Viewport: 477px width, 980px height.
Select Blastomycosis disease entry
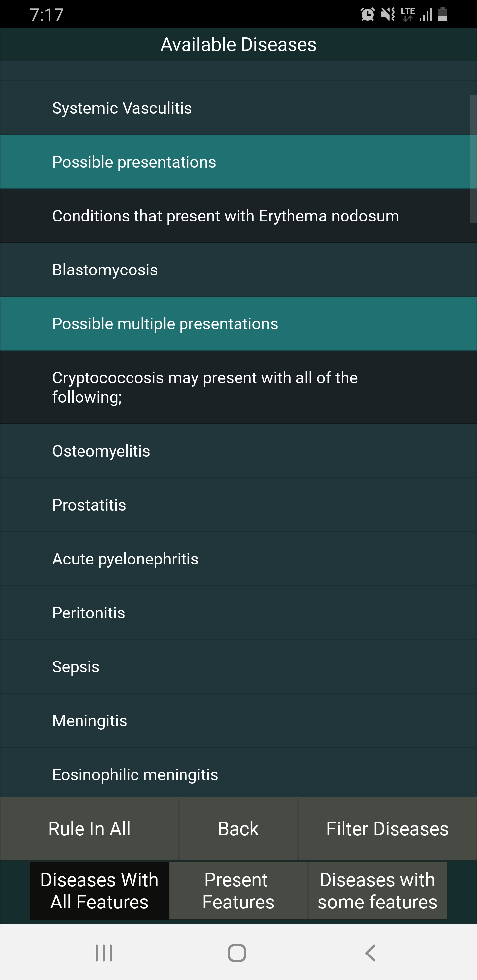point(105,270)
